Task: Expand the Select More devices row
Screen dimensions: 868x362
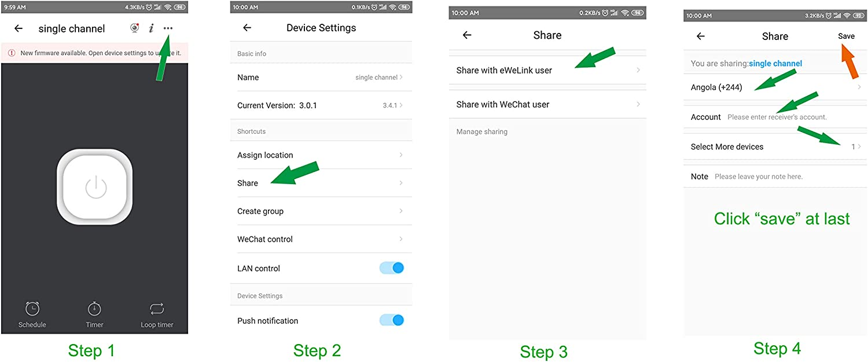Action: tap(775, 147)
